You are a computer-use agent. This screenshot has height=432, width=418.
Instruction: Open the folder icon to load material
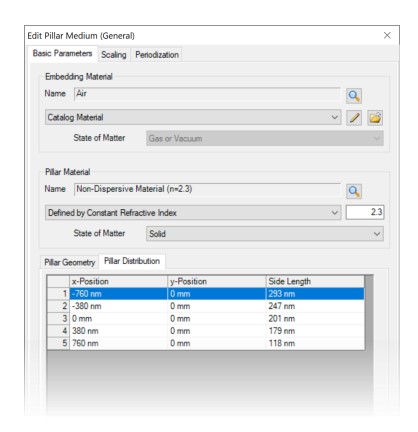click(x=375, y=118)
